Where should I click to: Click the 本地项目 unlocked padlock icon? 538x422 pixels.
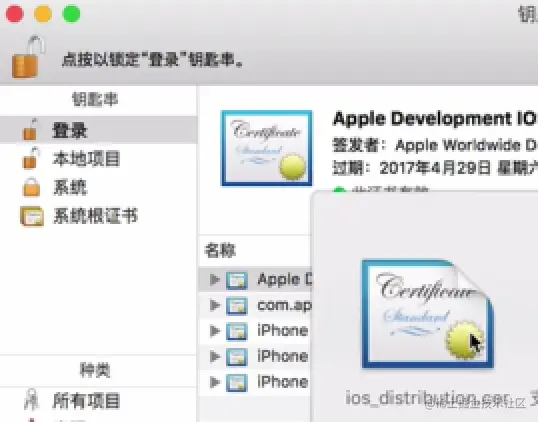tap(30, 158)
